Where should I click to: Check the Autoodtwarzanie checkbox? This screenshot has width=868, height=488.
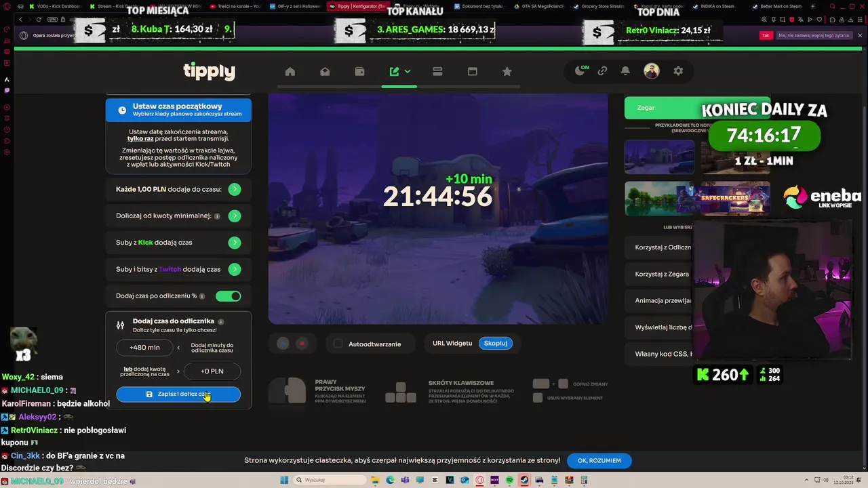[x=338, y=344]
